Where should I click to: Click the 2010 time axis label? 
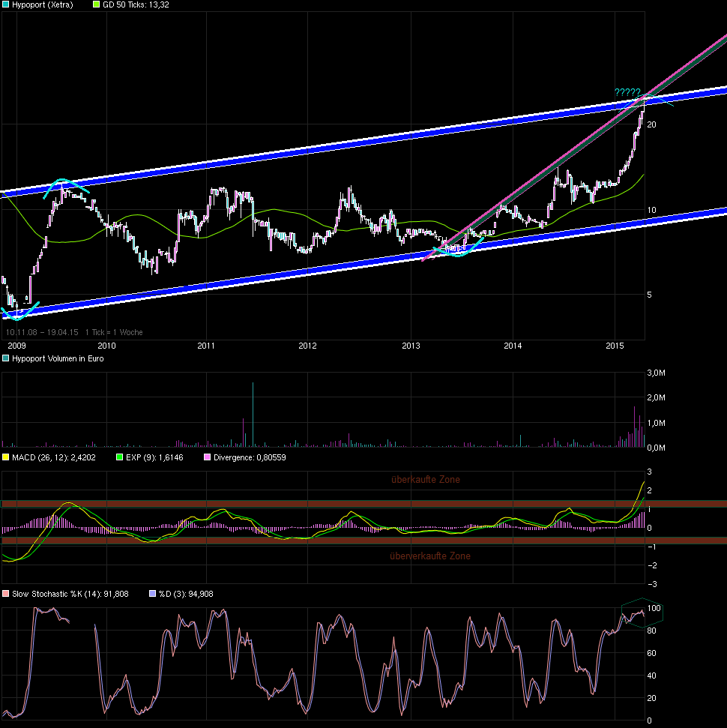click(x=106, y=346)
